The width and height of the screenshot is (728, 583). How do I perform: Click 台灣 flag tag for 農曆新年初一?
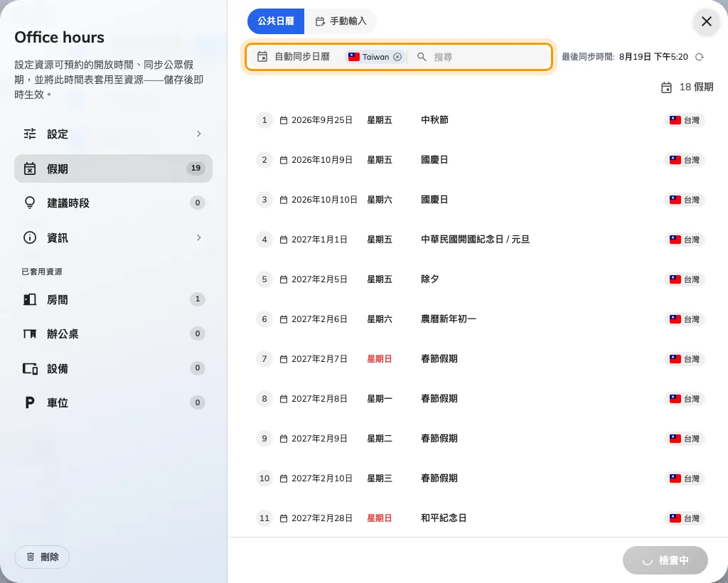click(685, 319)
